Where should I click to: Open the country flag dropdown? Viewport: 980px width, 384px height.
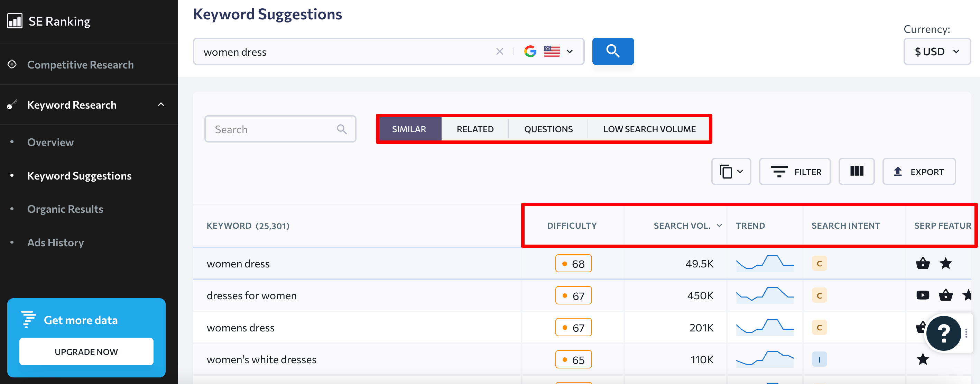coord(558,52)
